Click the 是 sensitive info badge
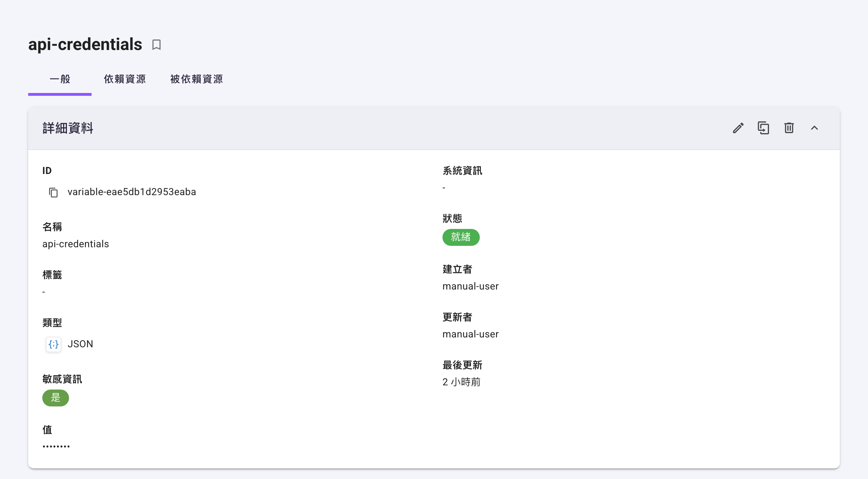868x479 pixels. coord(56,398)
